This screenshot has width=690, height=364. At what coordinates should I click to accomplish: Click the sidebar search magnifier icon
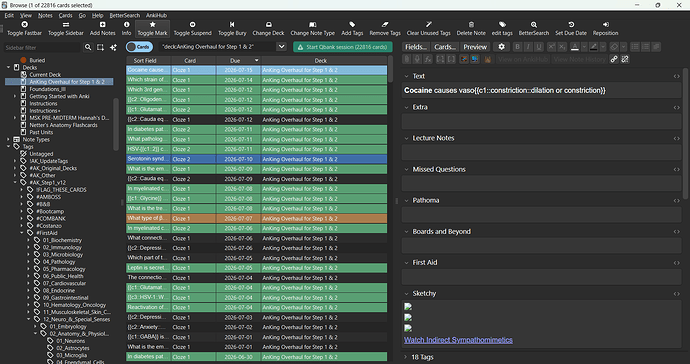(x=88, y=47)
